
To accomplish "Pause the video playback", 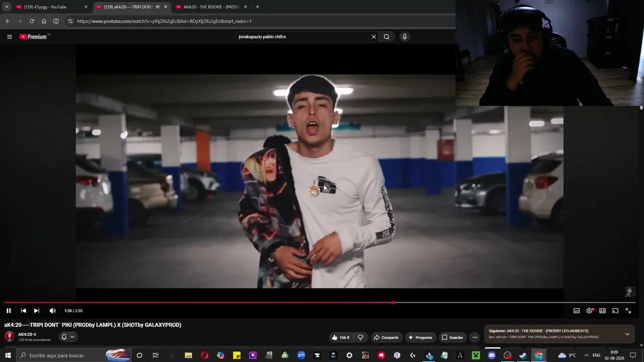I will (x=9, y=311).
